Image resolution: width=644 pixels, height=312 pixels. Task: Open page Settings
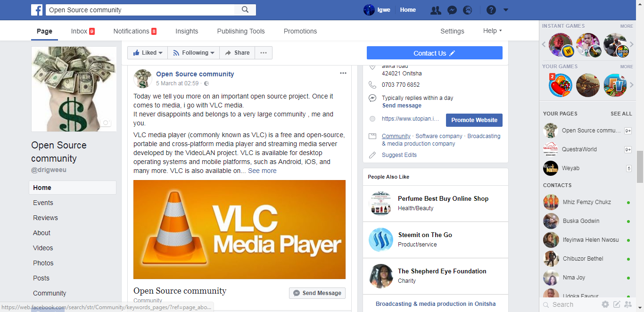coord(452,31)
